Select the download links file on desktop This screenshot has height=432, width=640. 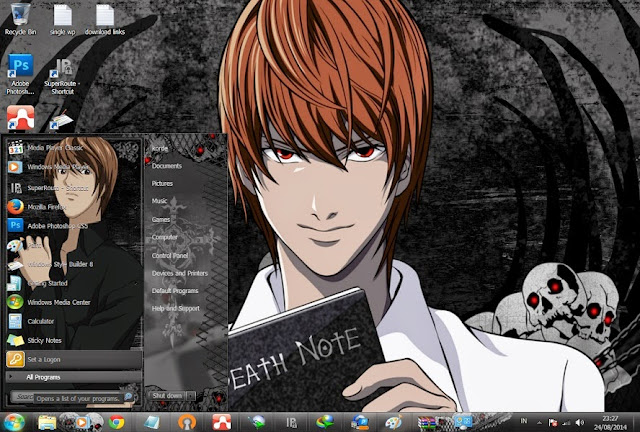[104, 19]
